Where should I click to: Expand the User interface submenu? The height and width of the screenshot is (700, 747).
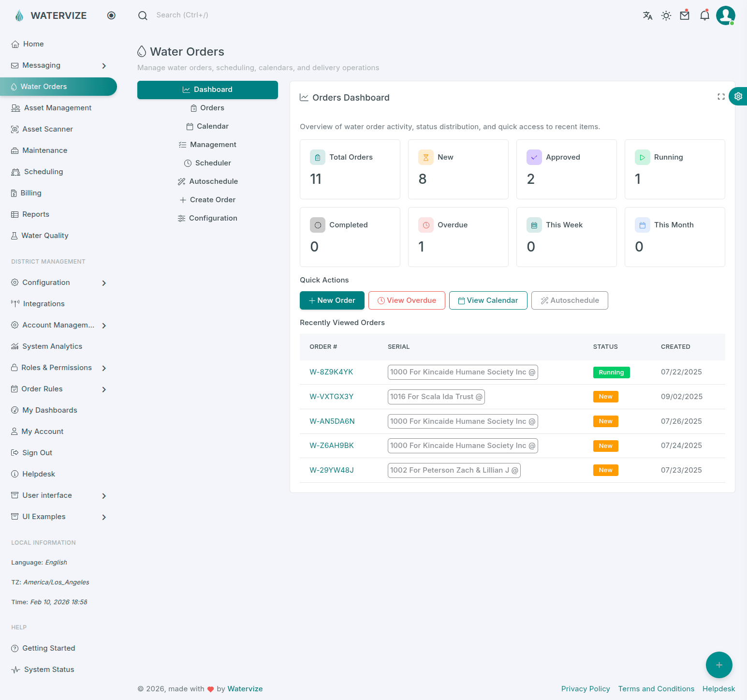tap(104, 496)
